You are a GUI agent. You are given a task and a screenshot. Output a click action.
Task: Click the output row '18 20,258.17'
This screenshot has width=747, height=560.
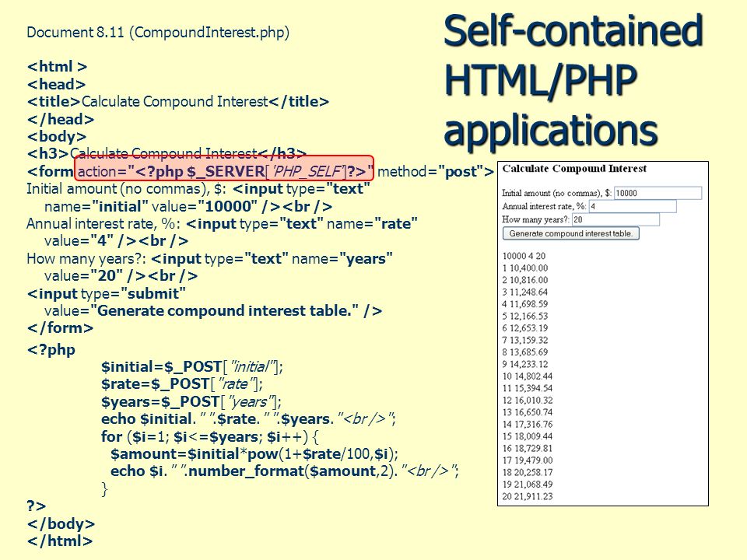click(x=528, y=472)
